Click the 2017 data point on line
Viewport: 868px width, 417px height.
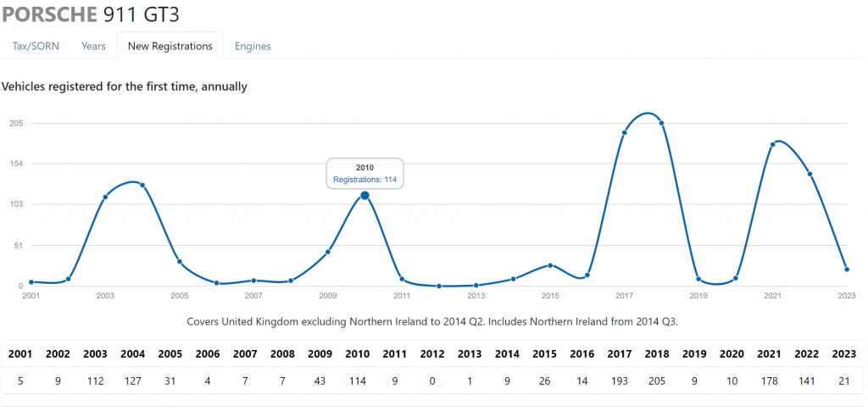tap(625, 132)
